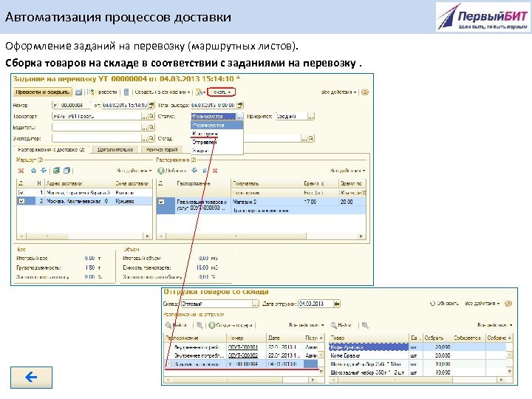This screenshot has height=399, width=532.
Task: Click into the Номер field
Action: click(x=71, y=105)
